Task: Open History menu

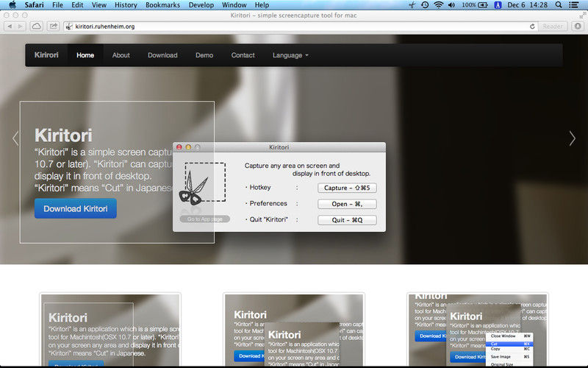Action: click(x=126, y=5)
